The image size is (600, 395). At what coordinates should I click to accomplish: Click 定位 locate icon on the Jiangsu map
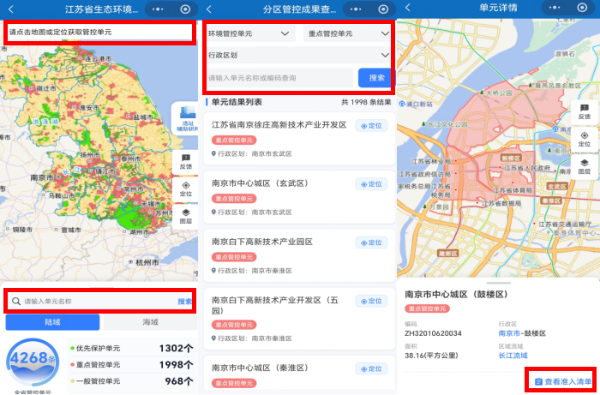[186, 189]
